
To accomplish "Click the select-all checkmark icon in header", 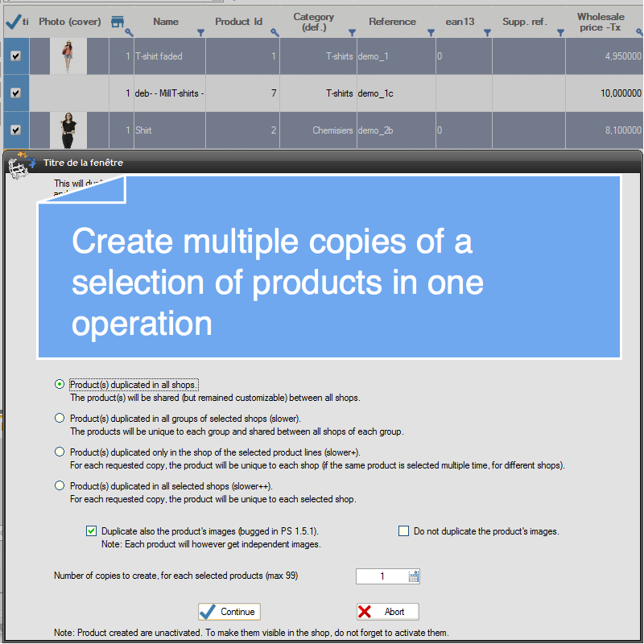I will [x=14, y=22].
